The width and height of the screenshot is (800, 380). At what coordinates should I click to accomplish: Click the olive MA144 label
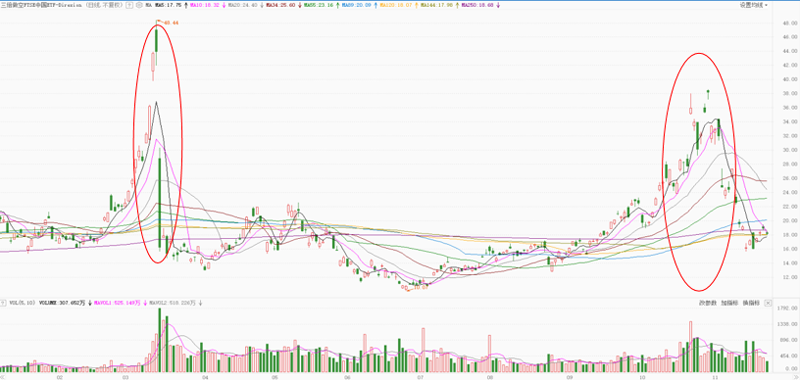point(437,5)
